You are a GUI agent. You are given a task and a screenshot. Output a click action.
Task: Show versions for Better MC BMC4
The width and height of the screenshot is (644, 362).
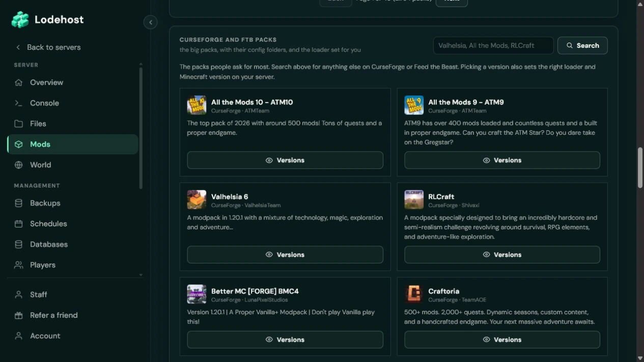285,340
